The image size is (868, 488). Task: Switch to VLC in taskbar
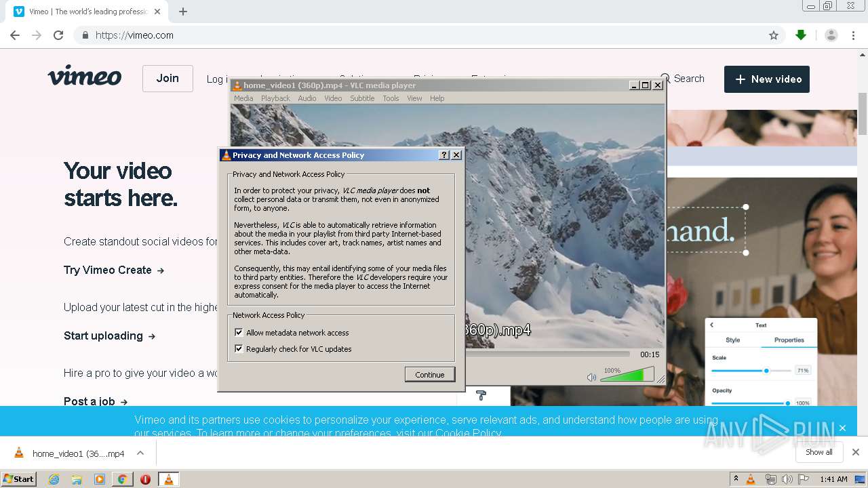[x=168, y=479]
